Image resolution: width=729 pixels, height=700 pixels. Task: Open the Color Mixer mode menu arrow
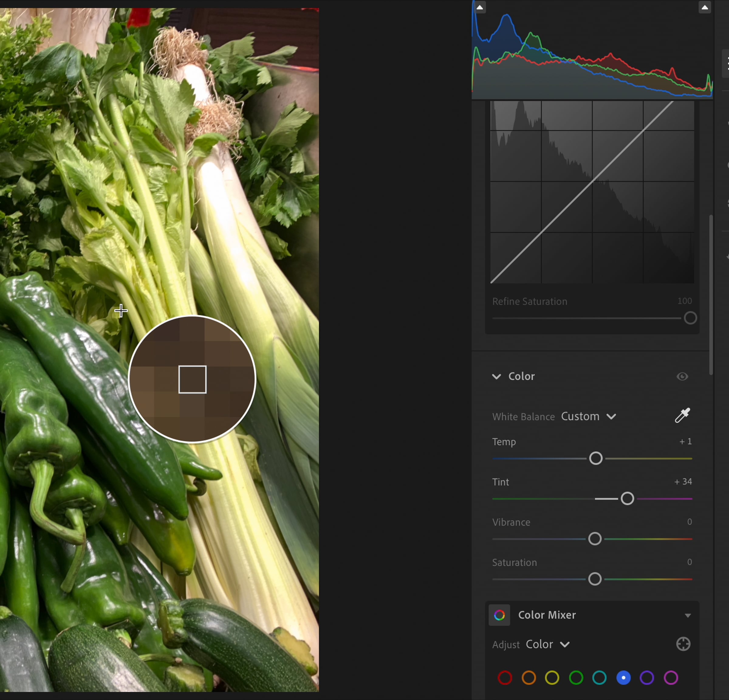tap(688, 616)
